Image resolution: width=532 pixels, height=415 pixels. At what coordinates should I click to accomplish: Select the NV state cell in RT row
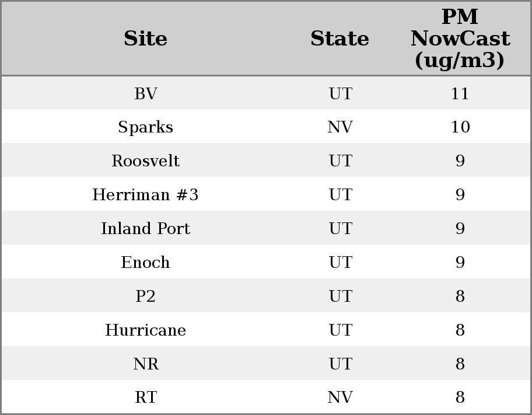tap(339, 397)
